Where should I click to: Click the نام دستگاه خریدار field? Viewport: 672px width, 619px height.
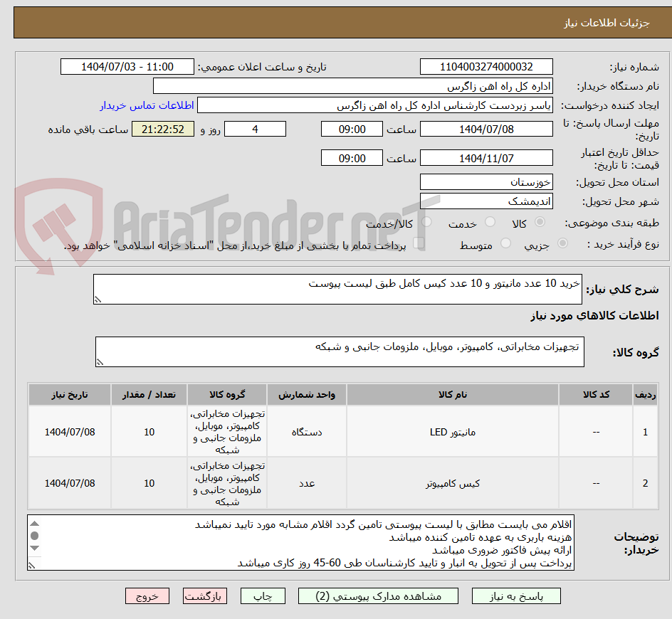(352, 86)
